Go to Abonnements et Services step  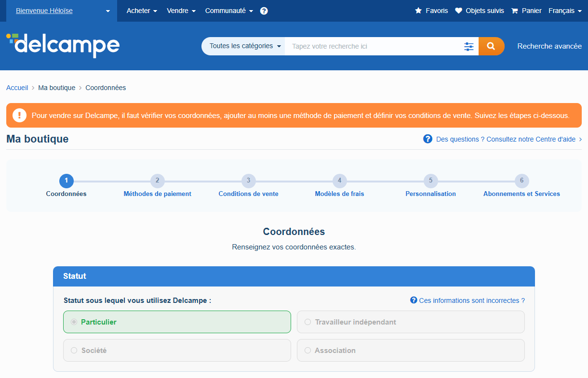(x=522, y=194)
